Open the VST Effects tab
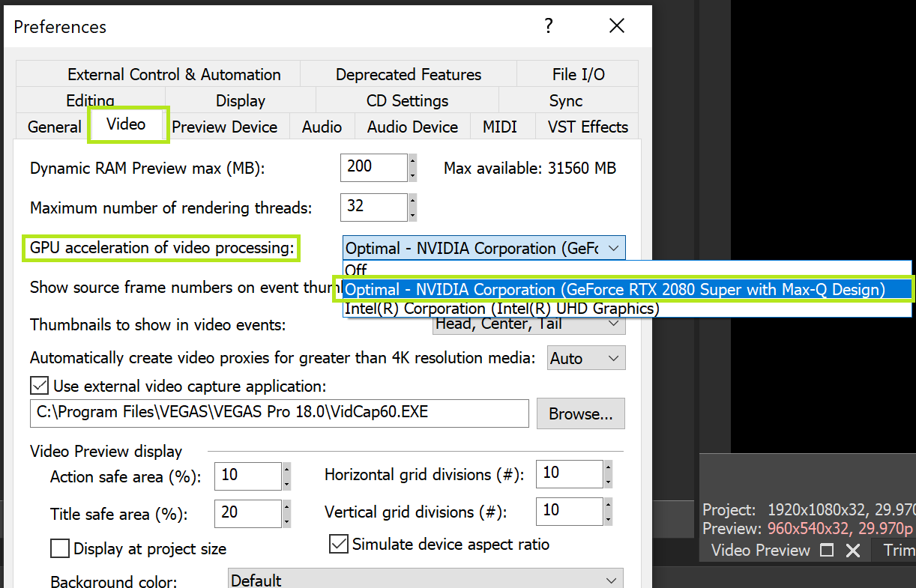This screenshot has width=916, height=588. (588, 127)
